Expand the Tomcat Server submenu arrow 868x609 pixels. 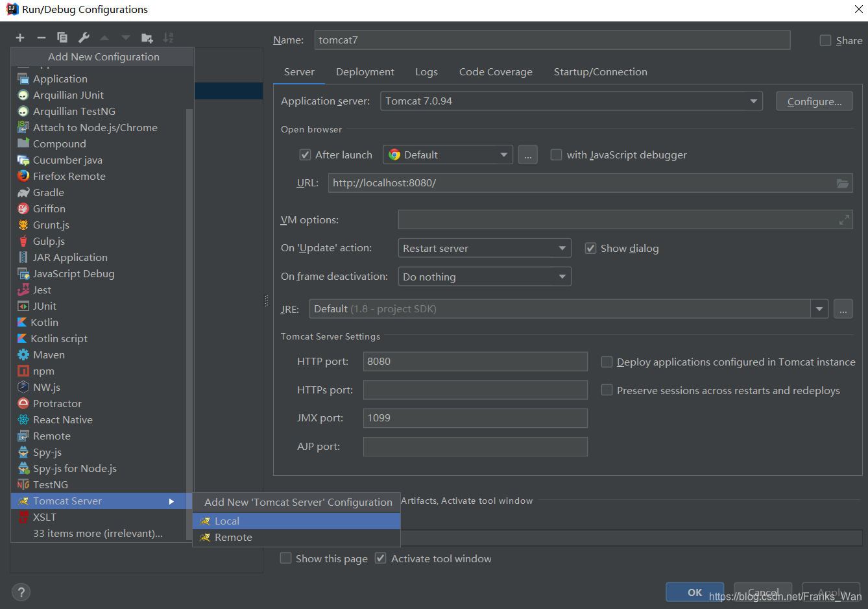(x=171, y=501)
